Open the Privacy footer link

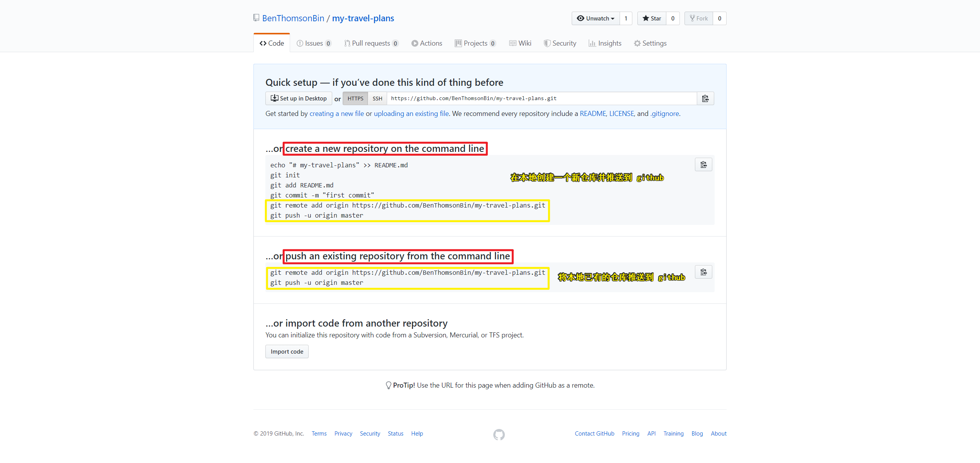pyautogui.click(x=343, y=434)
